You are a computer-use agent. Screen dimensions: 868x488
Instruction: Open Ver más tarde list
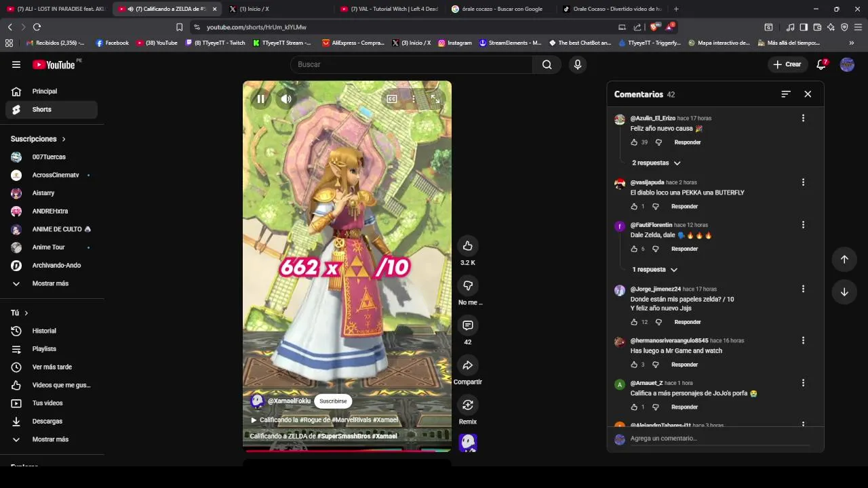click(x=52, y=367)
